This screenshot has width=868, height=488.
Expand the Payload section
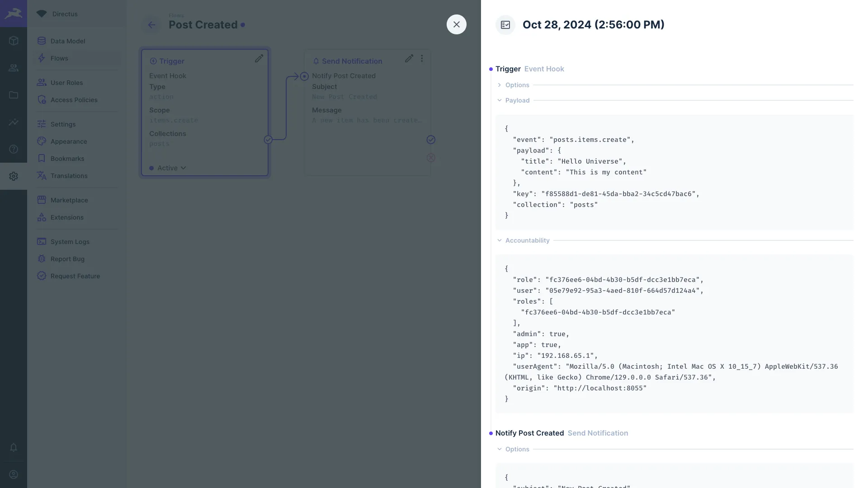[500, 100]
